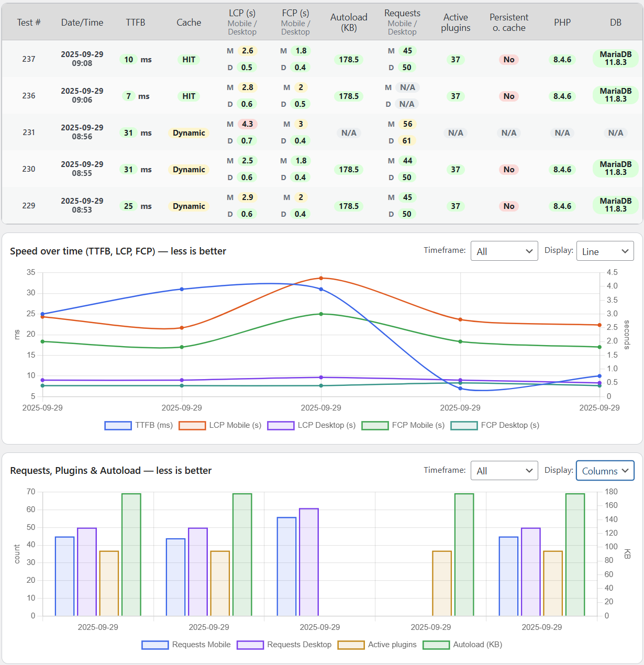Toggle FCP Mobile (s) legend item

click(x=403, y=425)
